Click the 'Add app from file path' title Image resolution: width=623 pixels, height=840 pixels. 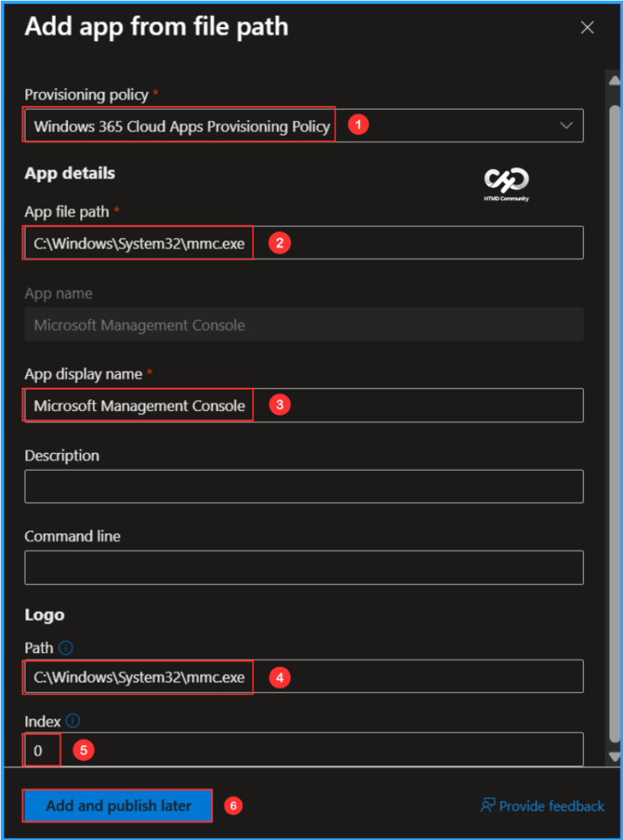157,27
